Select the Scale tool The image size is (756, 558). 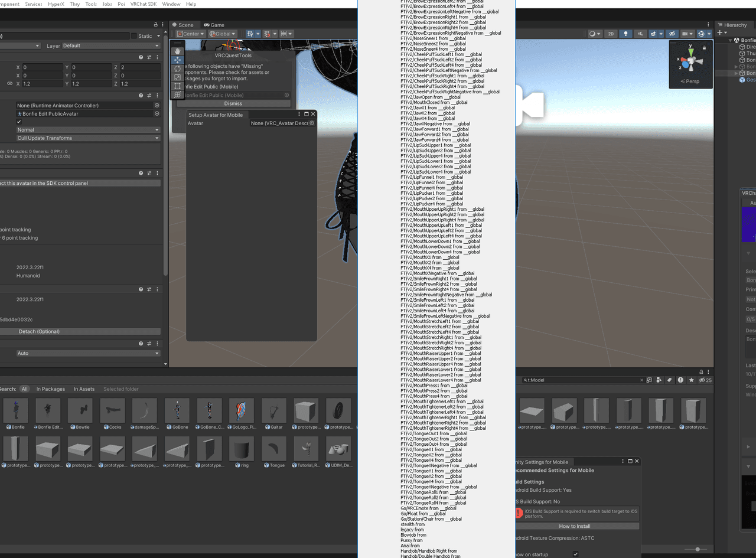click(177, 77)
